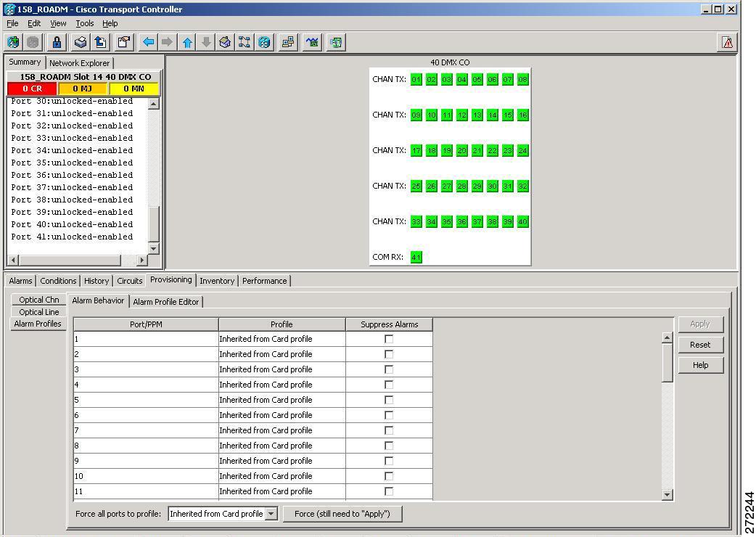Viewport: 756px width, 537px height.
Task: Click the export data icon
Action: [x=100, y=42]
